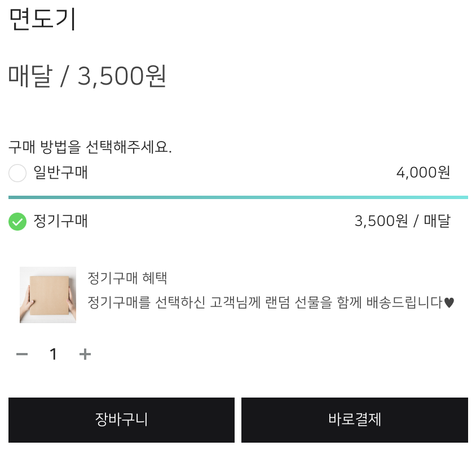Click the heart symbol ending the benefit message
This screenshot has height=450, width=476.
[449, 303]
